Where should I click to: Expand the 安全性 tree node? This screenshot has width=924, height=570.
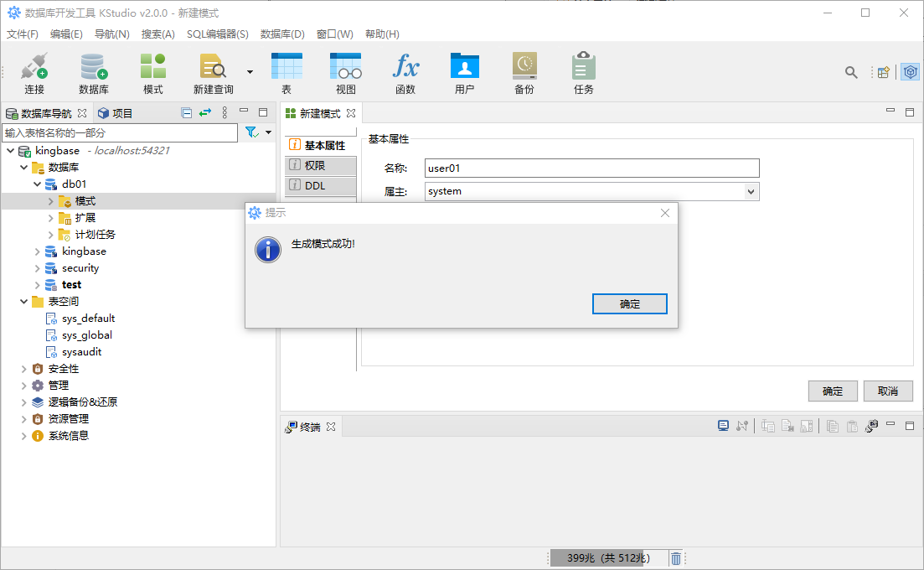pyautogui.click(x=23, y=369)
